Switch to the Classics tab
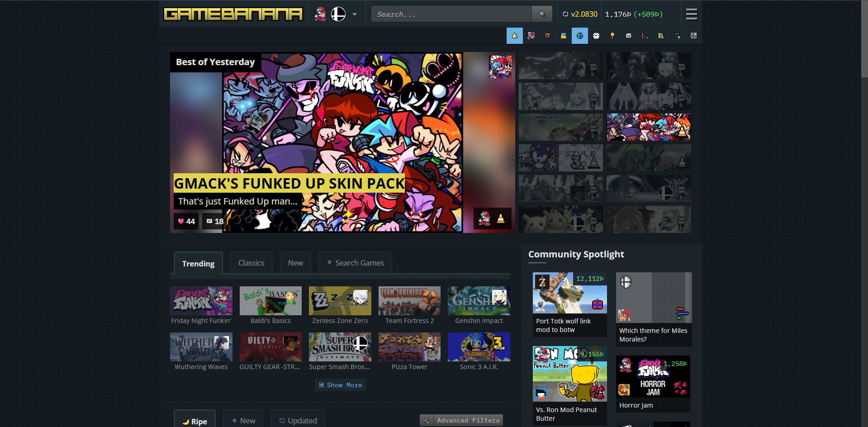This screenshot has width=868, height=427. coord(251,263)
